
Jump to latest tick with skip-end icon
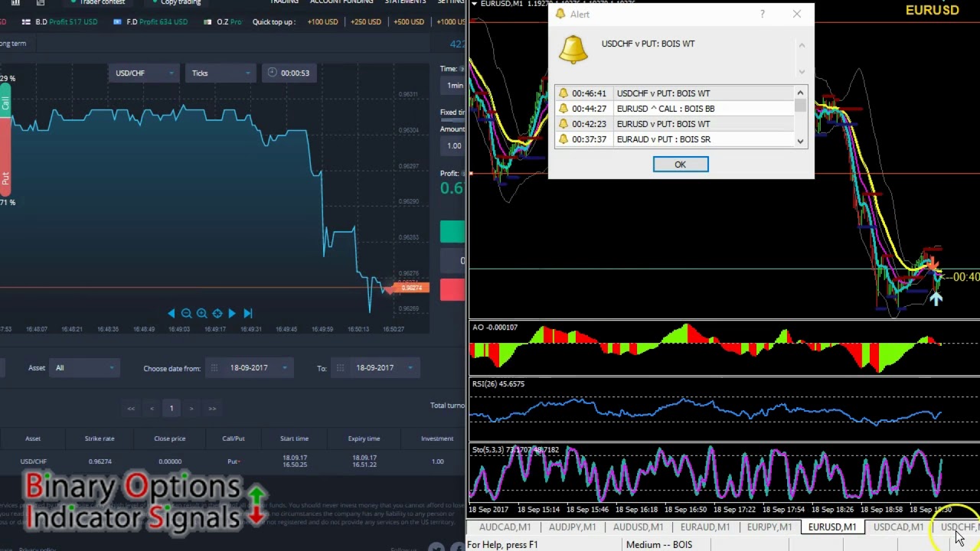(247, 313)
